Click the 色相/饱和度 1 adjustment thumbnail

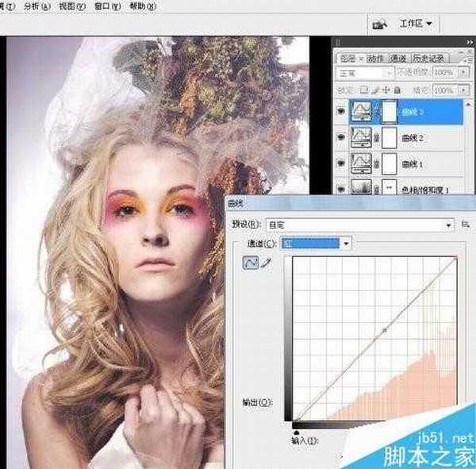click(x=361, y=186)
